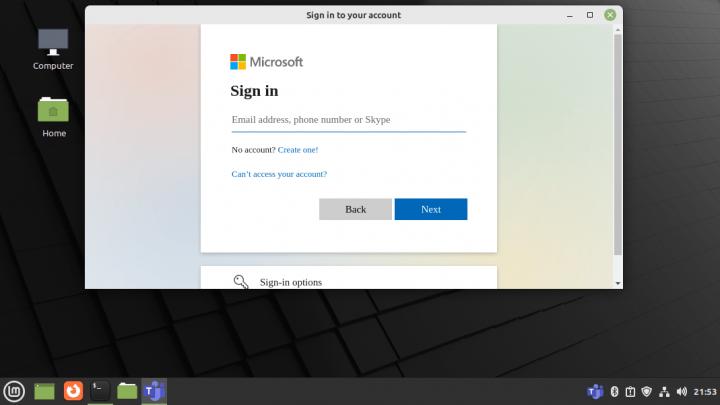Focus the email, phone or Skype field
720x405 pixels.
(348, 120)
